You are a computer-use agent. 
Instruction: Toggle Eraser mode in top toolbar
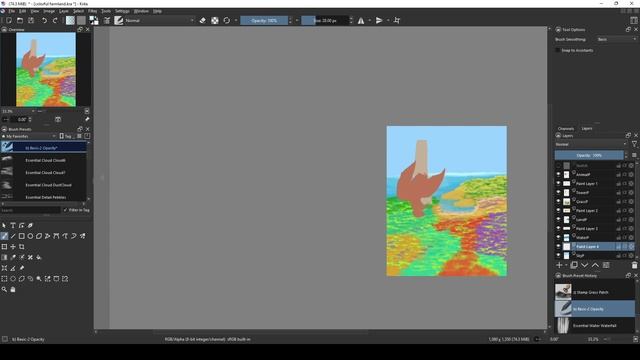[x=202, y=20]
